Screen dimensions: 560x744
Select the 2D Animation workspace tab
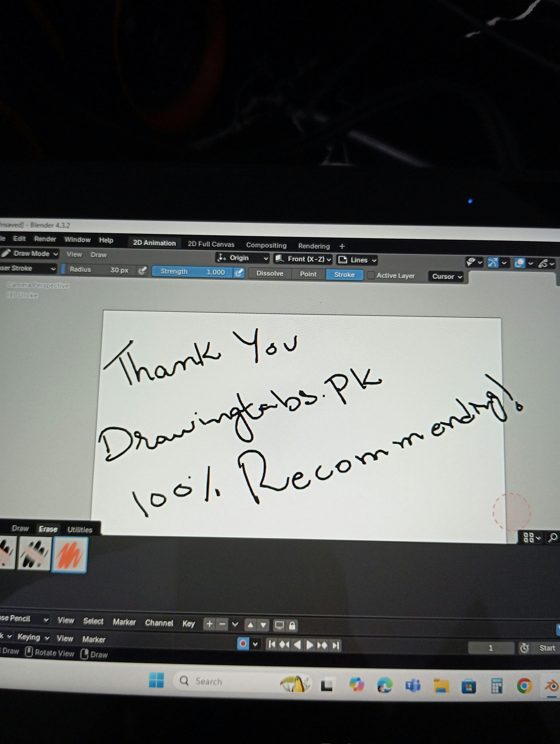pos(154,243)
